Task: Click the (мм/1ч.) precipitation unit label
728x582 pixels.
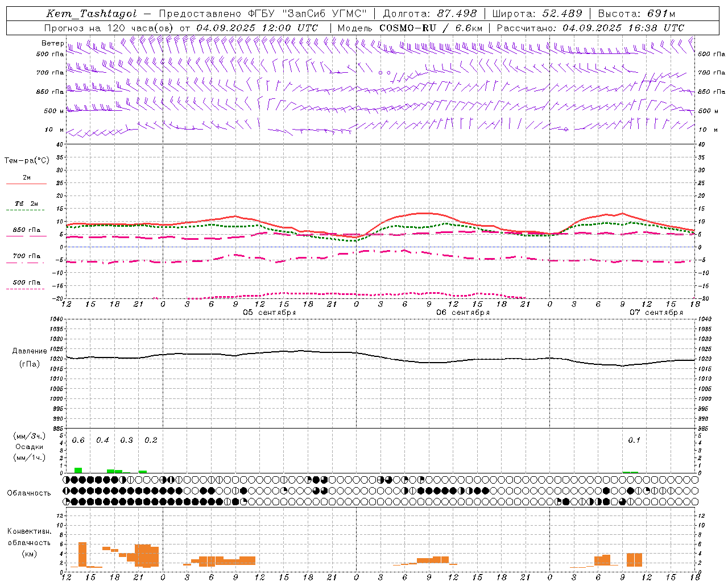Action: click(30, 458)
